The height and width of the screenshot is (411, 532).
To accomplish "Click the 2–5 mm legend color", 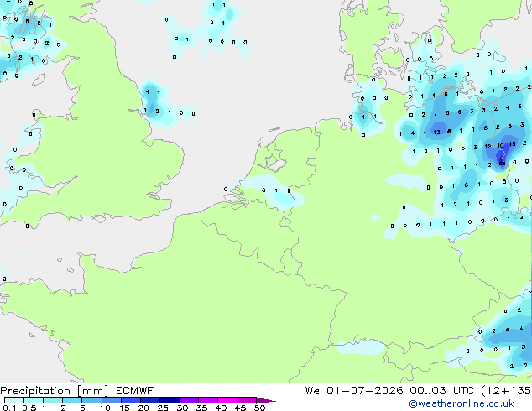I will [x=72, y=400].
